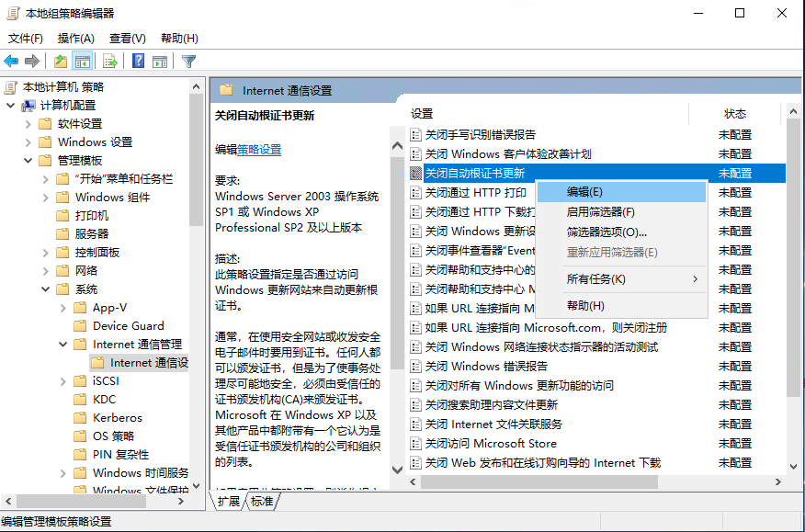
Task: Click the forward navigation arrow
Action: (x=31, y=61)
